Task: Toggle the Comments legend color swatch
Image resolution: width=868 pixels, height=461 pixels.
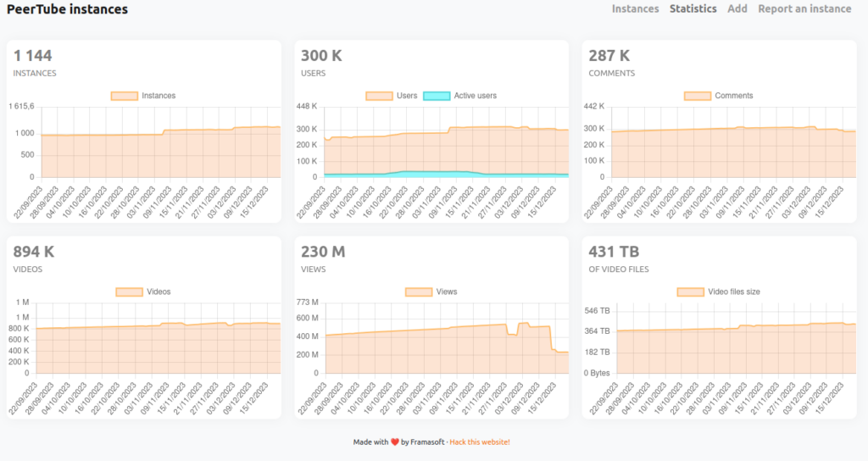Action: tap(698, 96)
